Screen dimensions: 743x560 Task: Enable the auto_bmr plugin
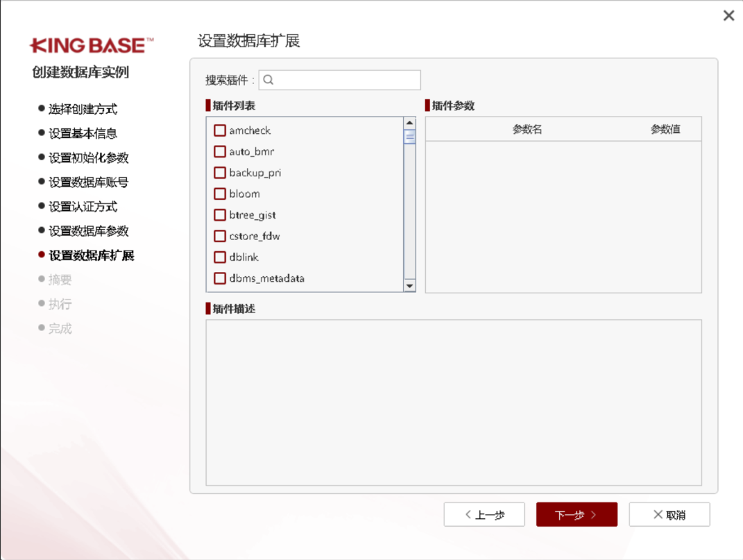click(220, 152)
